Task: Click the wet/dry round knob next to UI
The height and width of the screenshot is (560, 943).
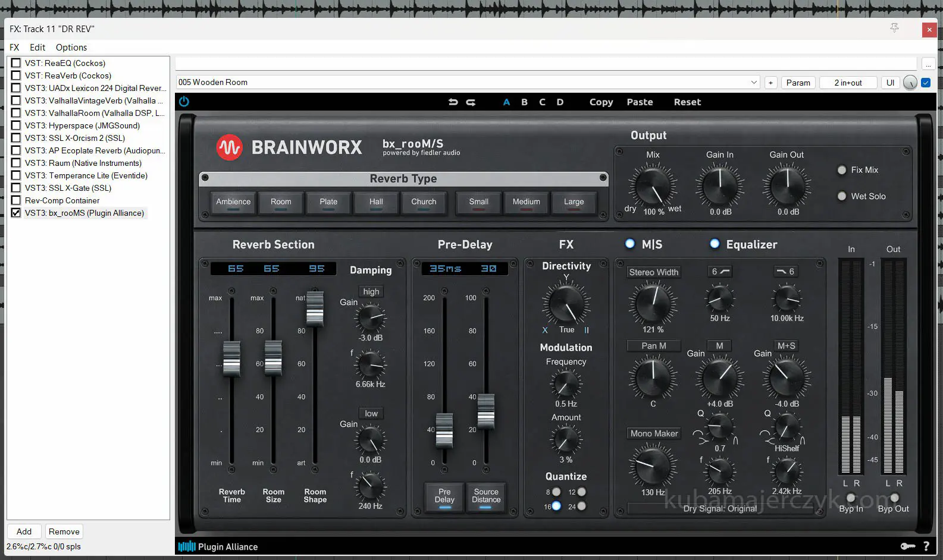Action: tap(910, 83)
